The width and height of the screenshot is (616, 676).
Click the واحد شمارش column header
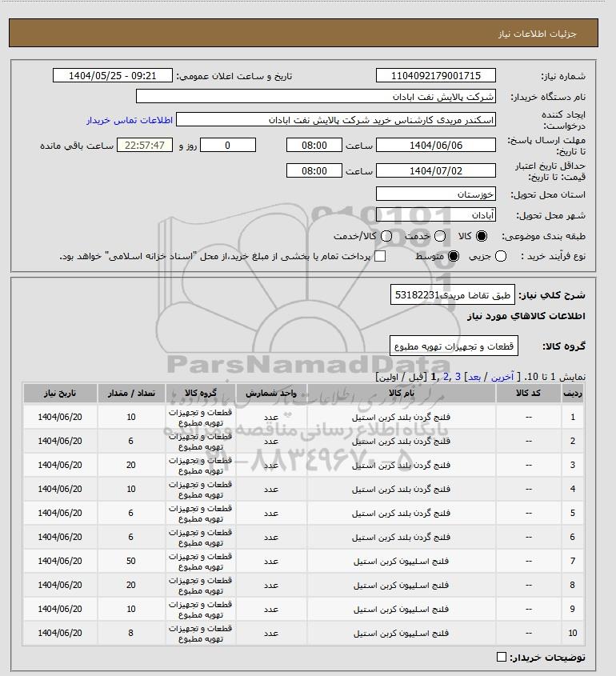(x=271, y=393)
